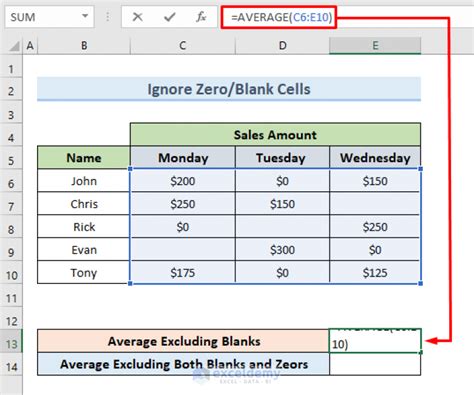
Task: Select the 'Evan' name cell
Action: tap(84, 250)
